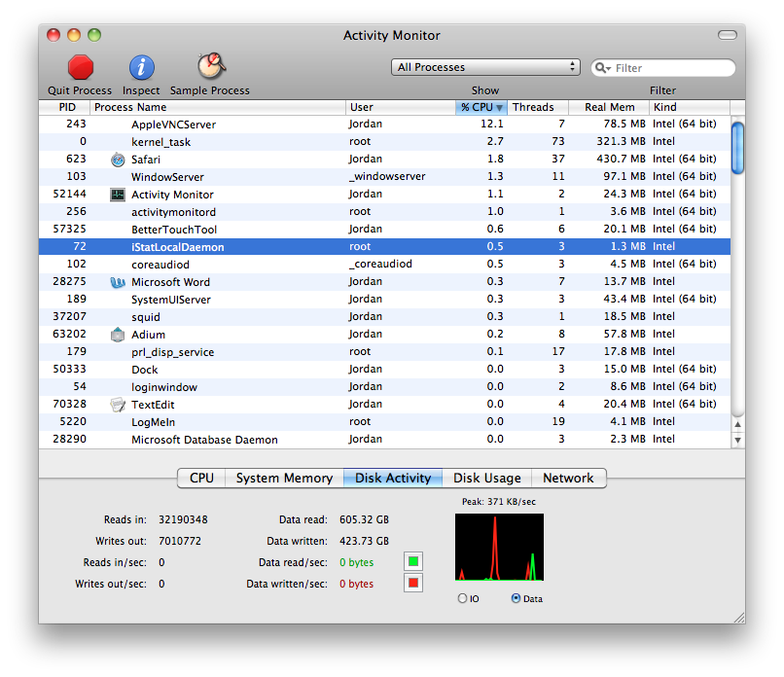Sort by Process Name column header
Image resolution: width=784 pixels, height=677 pixels.
pyautogui.click(x=218, y=107)
